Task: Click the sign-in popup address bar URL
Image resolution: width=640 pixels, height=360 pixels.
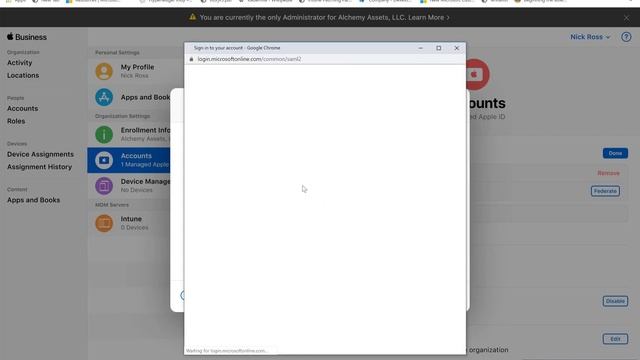Action: (249, 59)
